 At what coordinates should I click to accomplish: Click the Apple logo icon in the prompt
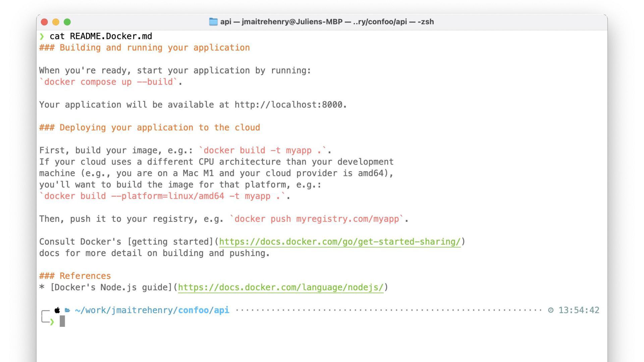click(x=57, y=310)
